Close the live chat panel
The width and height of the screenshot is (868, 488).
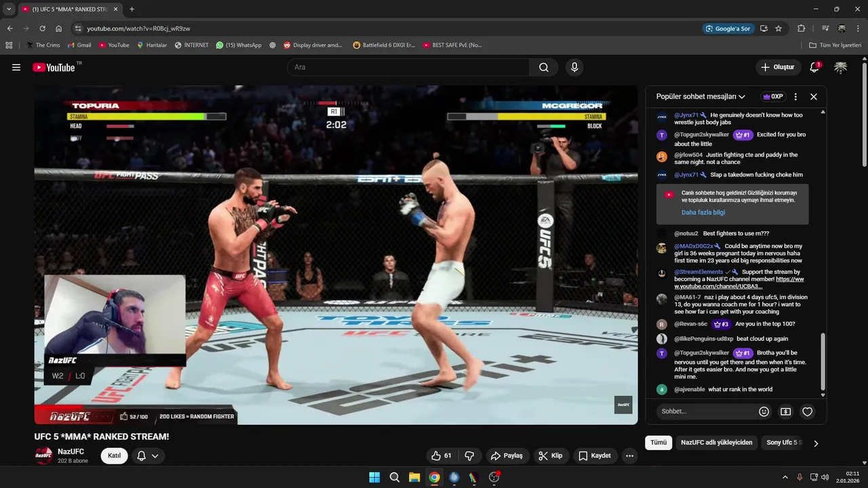pyautogui.click(x=814, y=96)
